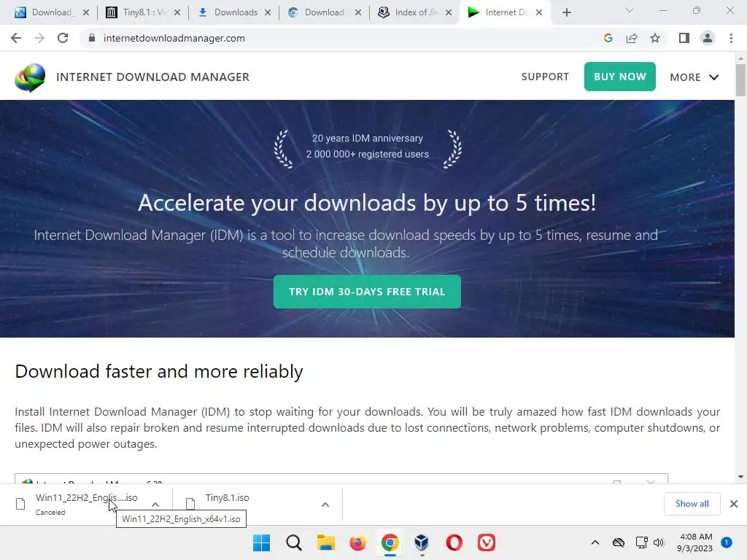
Task: Click Download faster and more reliably heading
Action: pos(158,371)
